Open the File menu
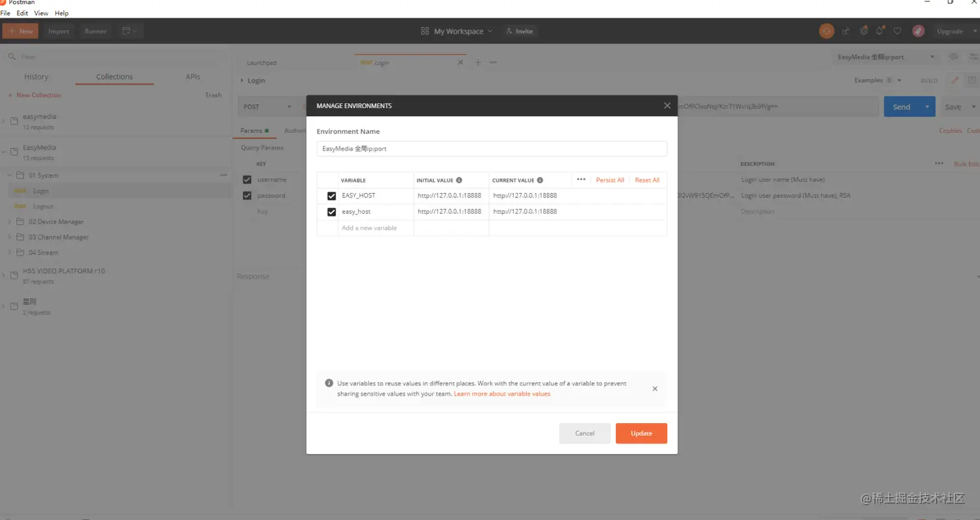Viewport: 980px width, 520px height. coord(5,13)
